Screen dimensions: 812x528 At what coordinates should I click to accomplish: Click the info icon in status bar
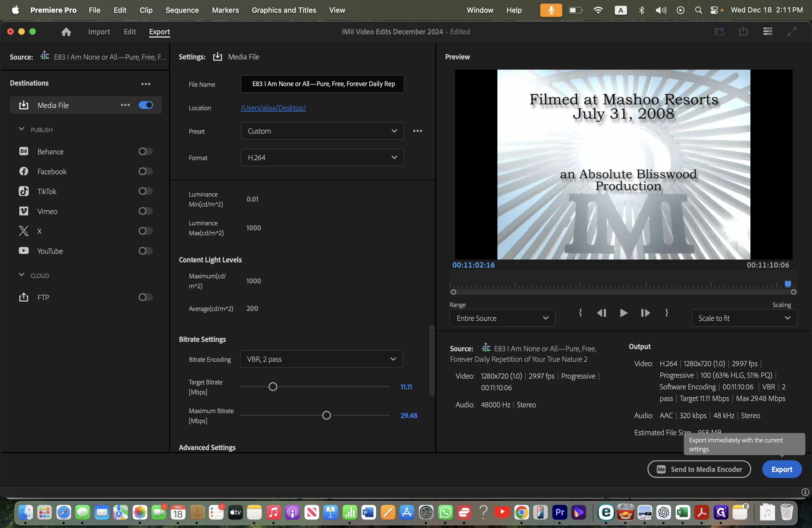click(805, 492)
